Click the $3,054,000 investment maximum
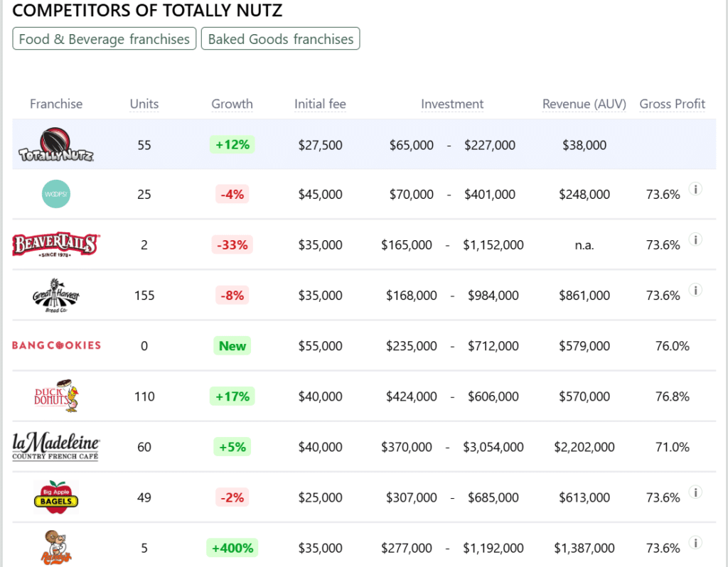Screen dimensions: 728x567 tap(493, 448)
